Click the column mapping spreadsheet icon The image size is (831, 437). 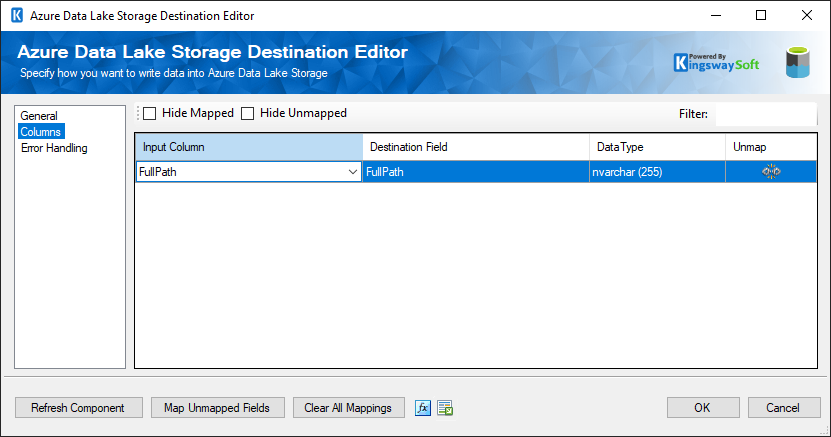click(445, 408)
